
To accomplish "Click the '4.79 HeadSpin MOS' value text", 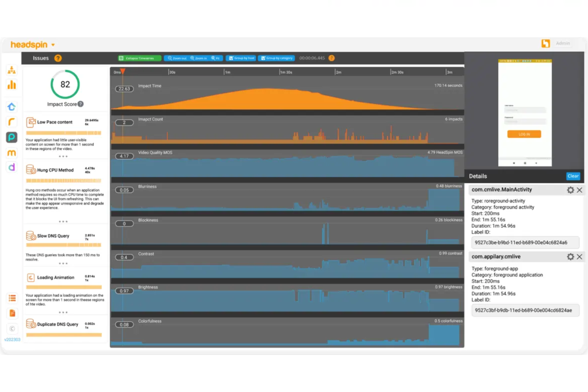I will click(445, 153).
